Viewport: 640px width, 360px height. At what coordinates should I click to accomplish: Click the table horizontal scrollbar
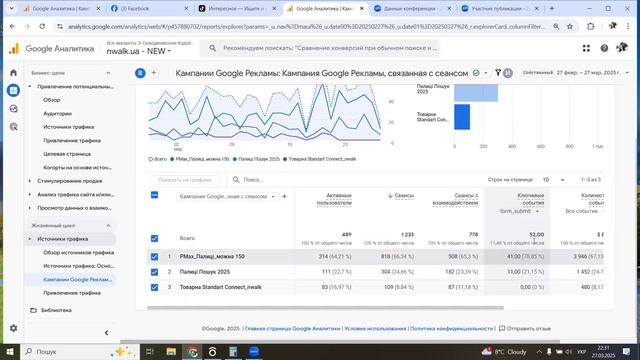(325, 308)
